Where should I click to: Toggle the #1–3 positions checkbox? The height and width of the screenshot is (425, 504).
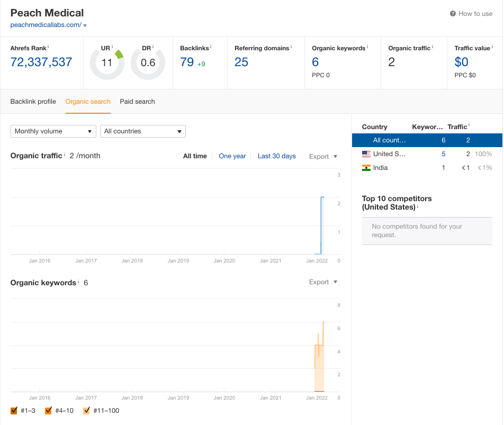tap(14, 411)
